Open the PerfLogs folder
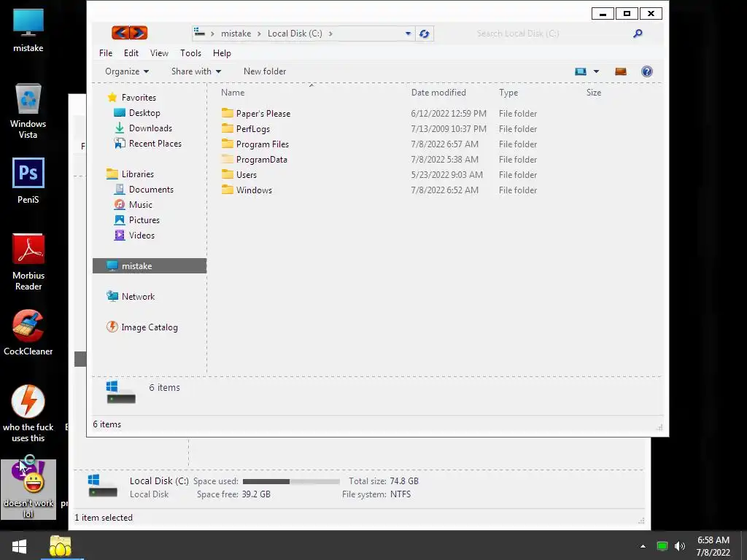Image resolution: width=747 pixels, height=560 pixels. point(246,128)
